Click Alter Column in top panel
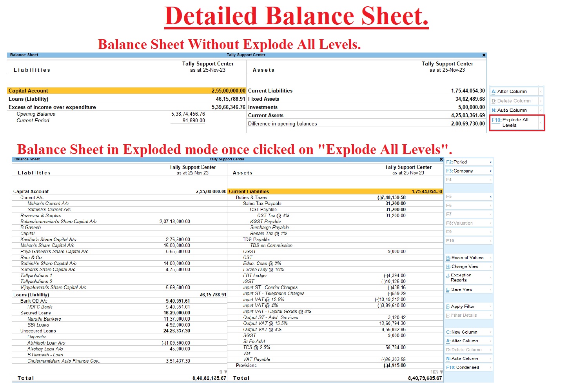This screenshot has height=392, width=588. click(x=512, y=91)
